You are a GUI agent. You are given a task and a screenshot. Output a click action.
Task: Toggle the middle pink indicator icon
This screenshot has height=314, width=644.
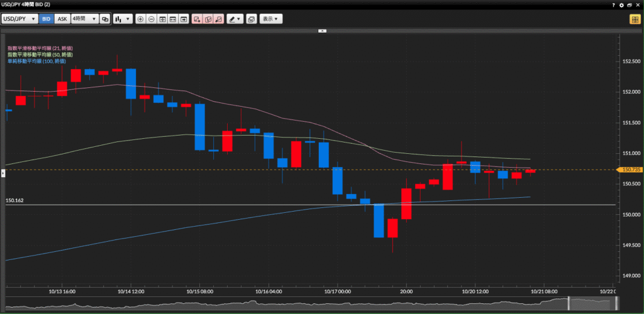[208, 19]
